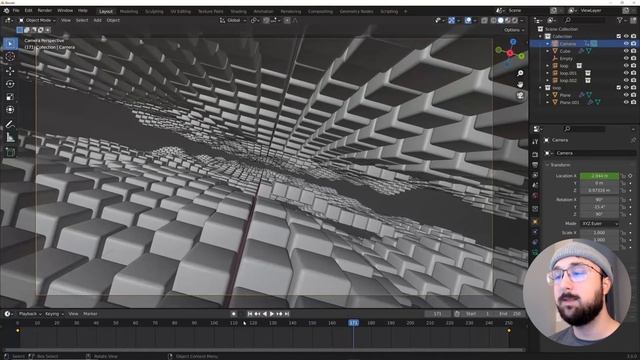Play the animation forward
640x360 pixels.
(x=272, y=314)
